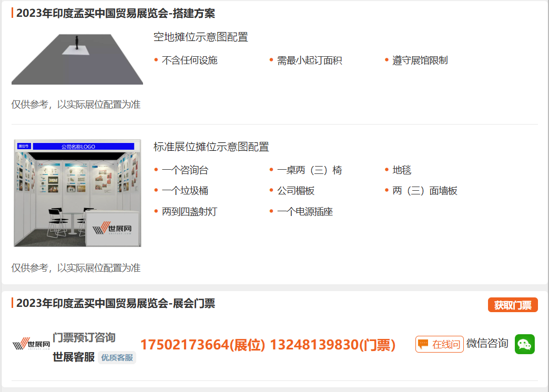Viewport: 549px width, 392px height.
Task: Click the orange chat bubble icon
Action: (423, 344)
